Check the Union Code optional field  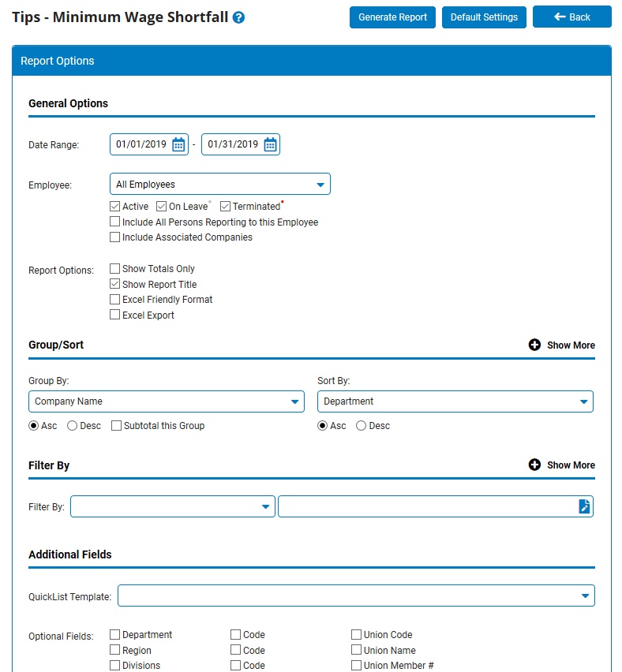[356, 634]
